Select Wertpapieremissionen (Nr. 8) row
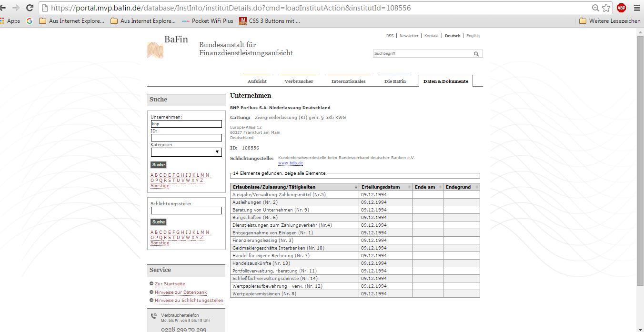Screen dimensions: 644x332 coord(355,294)
